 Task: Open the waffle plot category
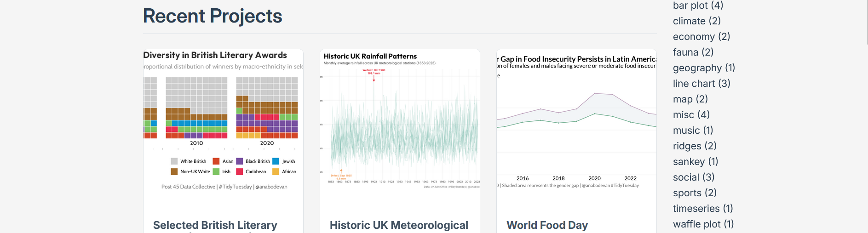click(x=703, y=224)
